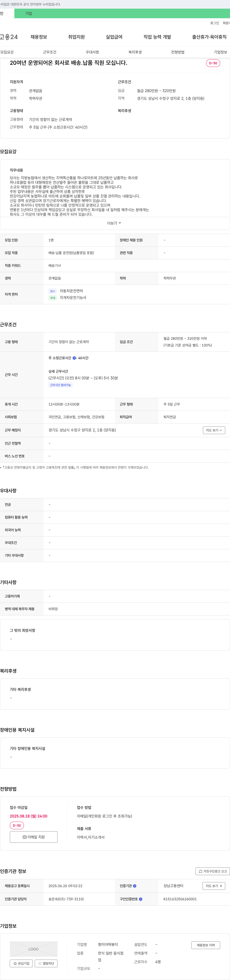Open the help icon next to 구인인증번호
This screenshot has height=980, width=230.
pyautogui.click(x=140, y=899)
